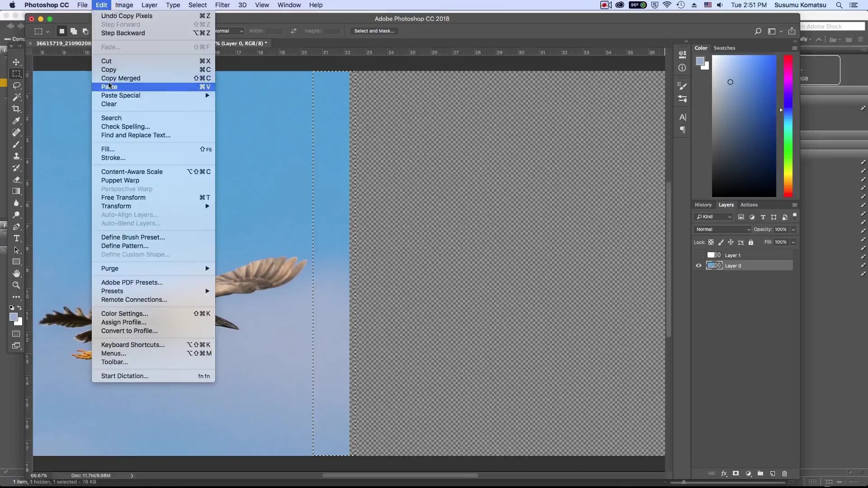This screenshot has width=868, height=488.
Task: Open the Opacity slider dropdown arrow
Action: tap(793, 230)
